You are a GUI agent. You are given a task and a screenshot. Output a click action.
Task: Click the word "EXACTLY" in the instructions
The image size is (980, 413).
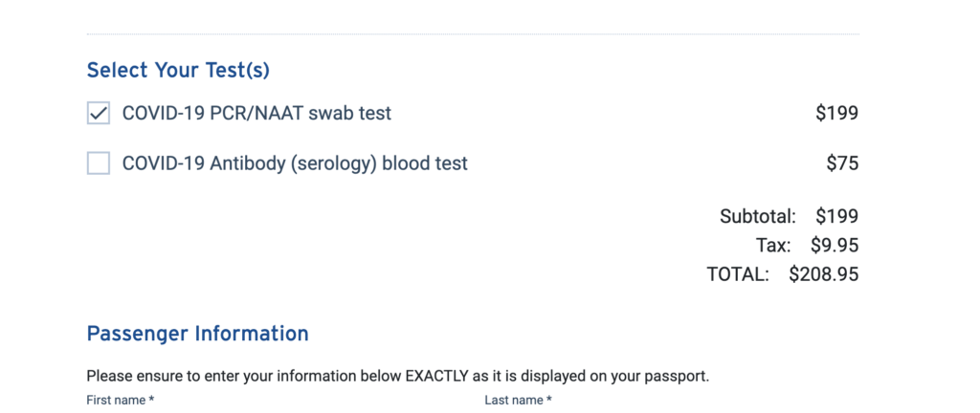pos(436,376)
